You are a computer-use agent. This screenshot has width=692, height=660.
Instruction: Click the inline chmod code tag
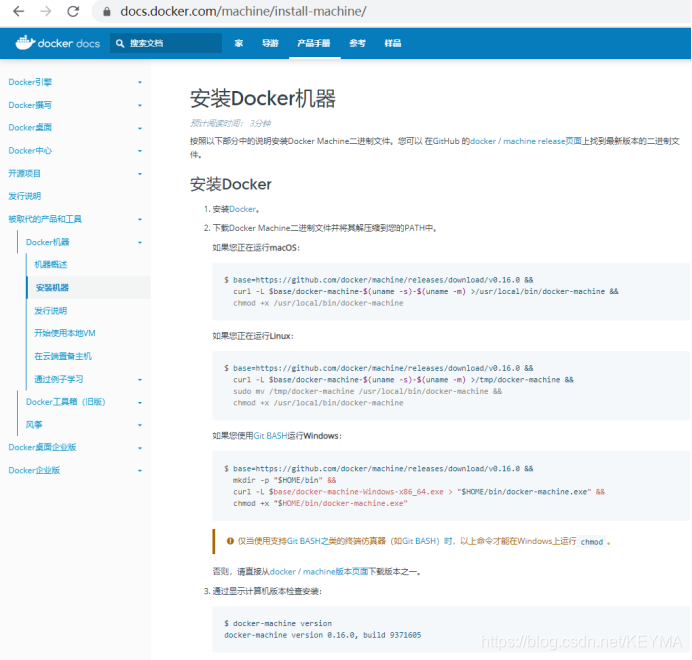591,542
